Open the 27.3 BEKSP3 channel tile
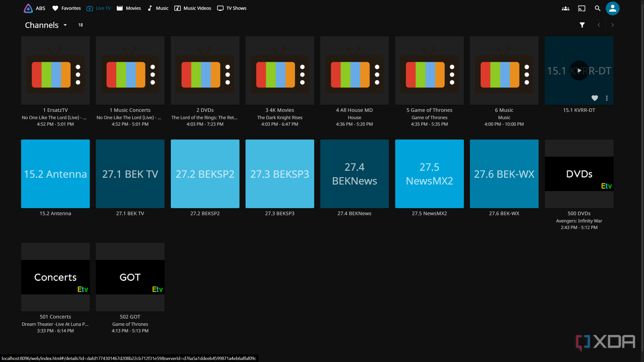The image size is (644, 362). tap(280, 174)
